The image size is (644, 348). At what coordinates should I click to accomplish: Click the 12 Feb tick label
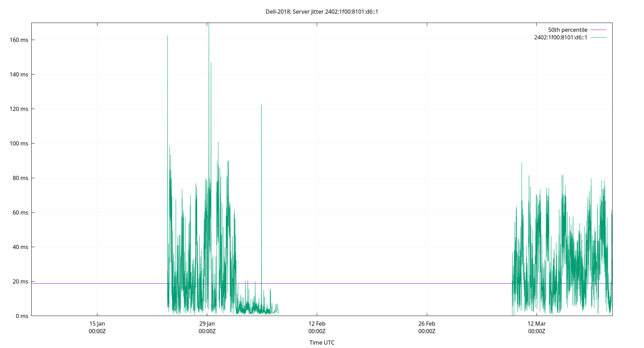click(317, 324)
